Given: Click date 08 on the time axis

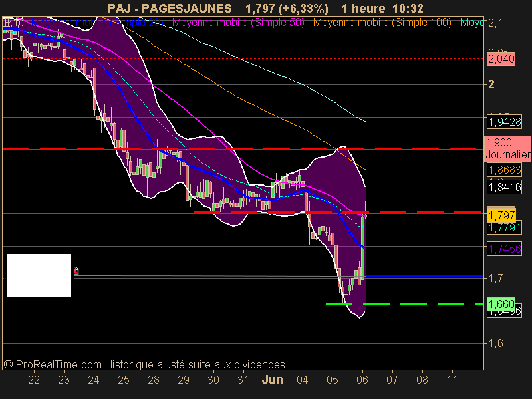Looking at the screenshot, I should pyautogui.click(x=422, y=380).
